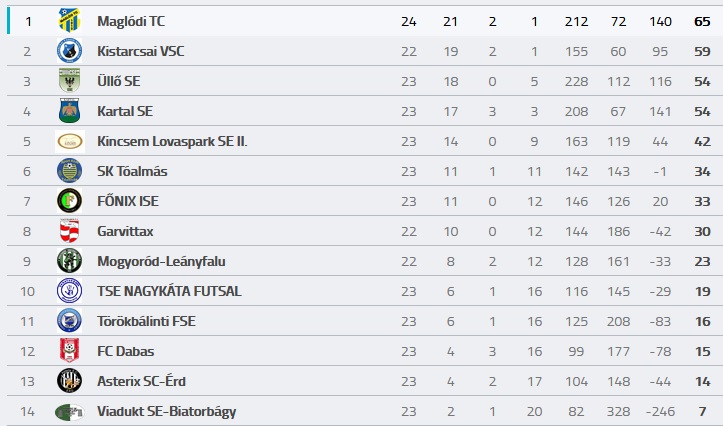
Task: Click the Mogyoród-Leányfalu club emblem
Action: pyautogui.click(x=70, y=261)
